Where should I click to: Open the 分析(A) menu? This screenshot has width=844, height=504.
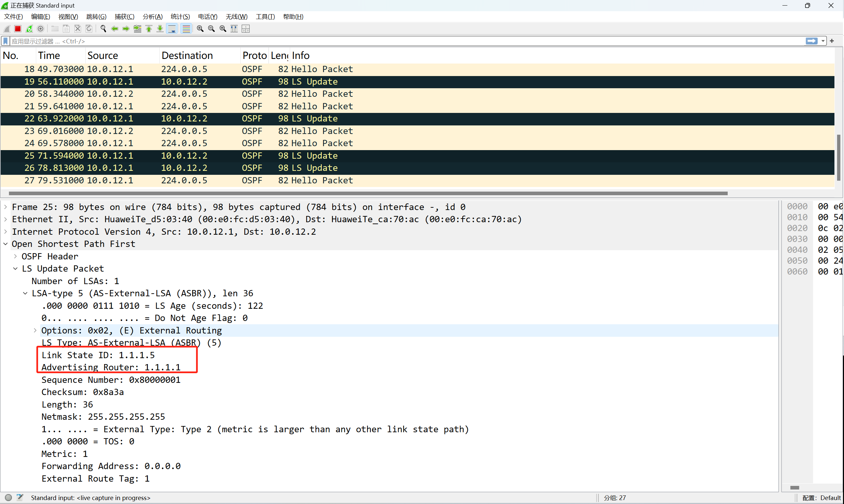(x=152, y=17)
